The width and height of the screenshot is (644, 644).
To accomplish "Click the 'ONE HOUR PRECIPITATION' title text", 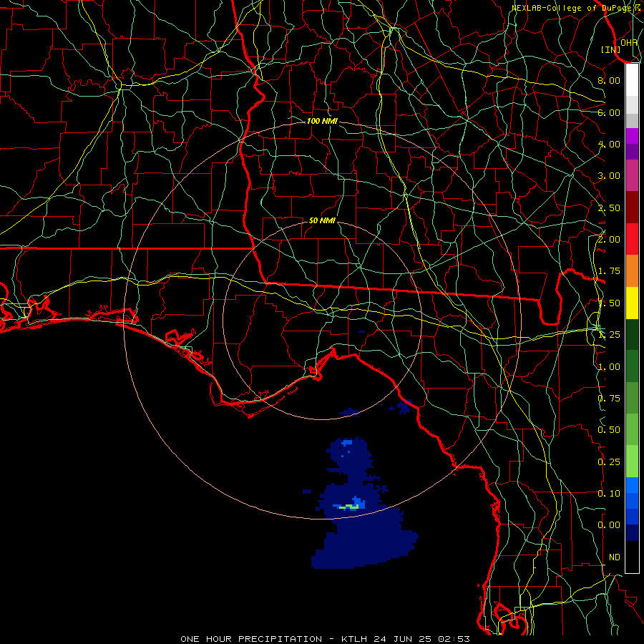I will (251, 639).
